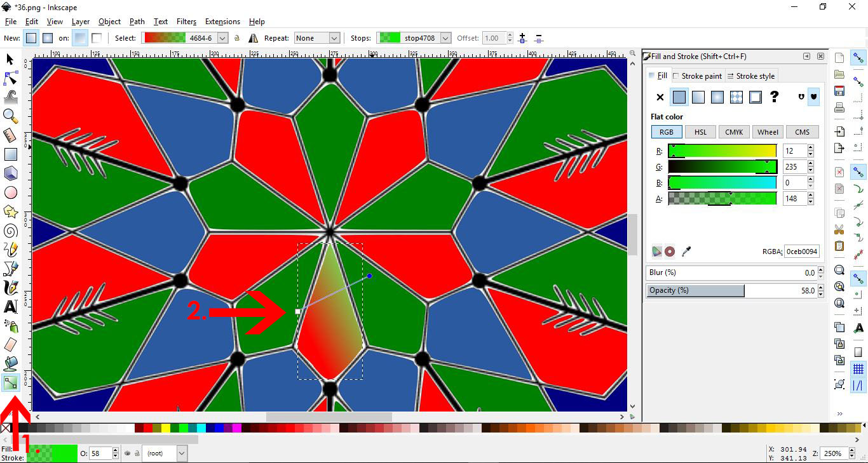Open the File menu
This screenshot has height=463, width=868.
pos(10,22)
